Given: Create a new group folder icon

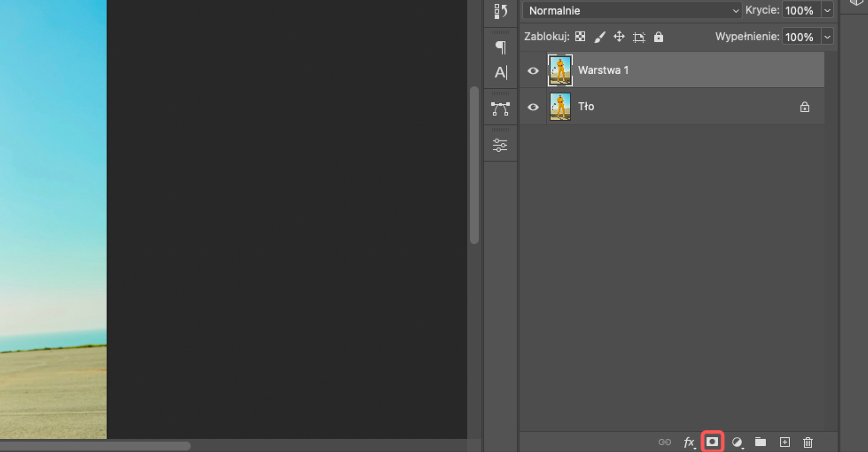Looking at the screenshot, I should (760, 442).
